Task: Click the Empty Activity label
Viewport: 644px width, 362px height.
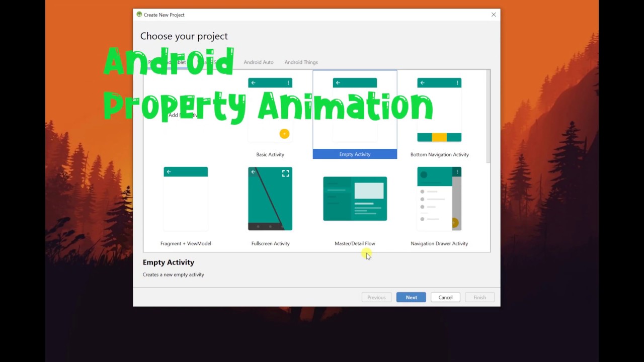Action: (355, 154)
